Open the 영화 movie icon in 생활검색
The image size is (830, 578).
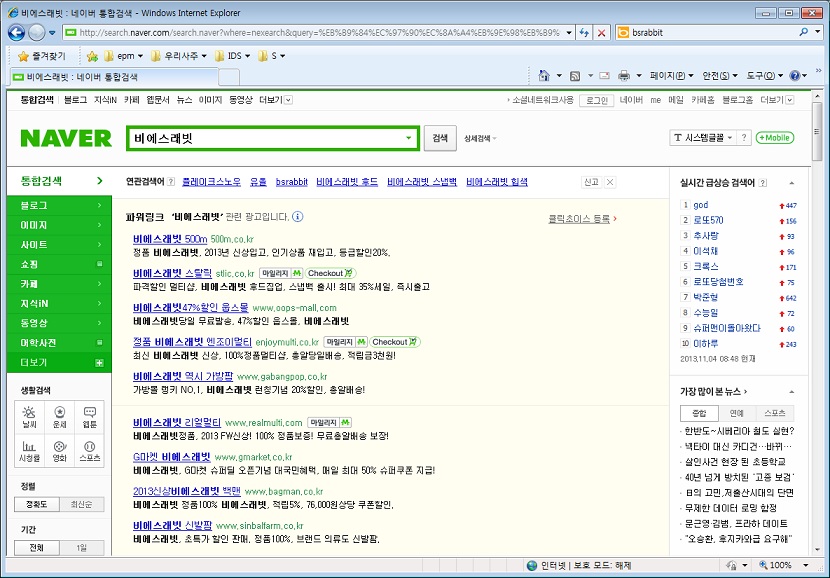[60, 450]
